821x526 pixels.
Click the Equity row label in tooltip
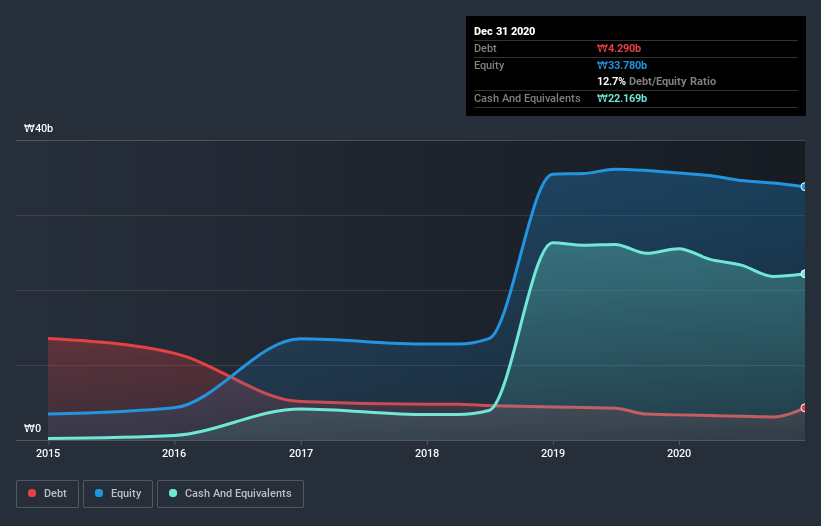click(489, 65)
